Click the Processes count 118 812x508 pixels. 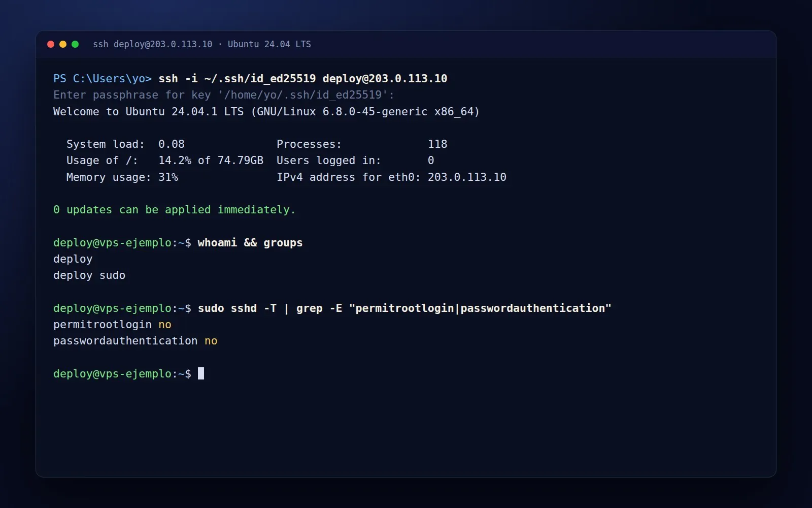click(437, 144)
